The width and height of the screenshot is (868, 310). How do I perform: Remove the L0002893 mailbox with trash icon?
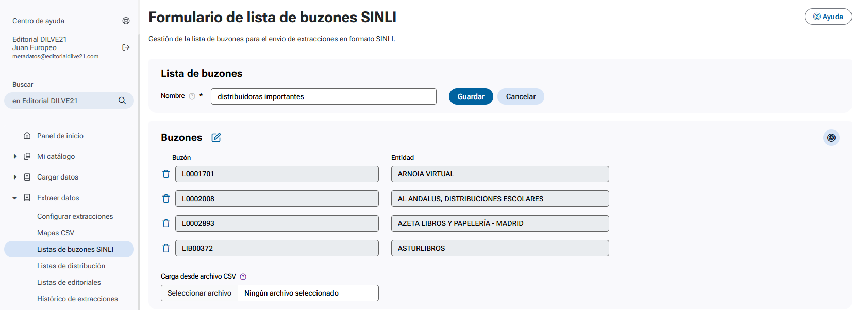166,223
